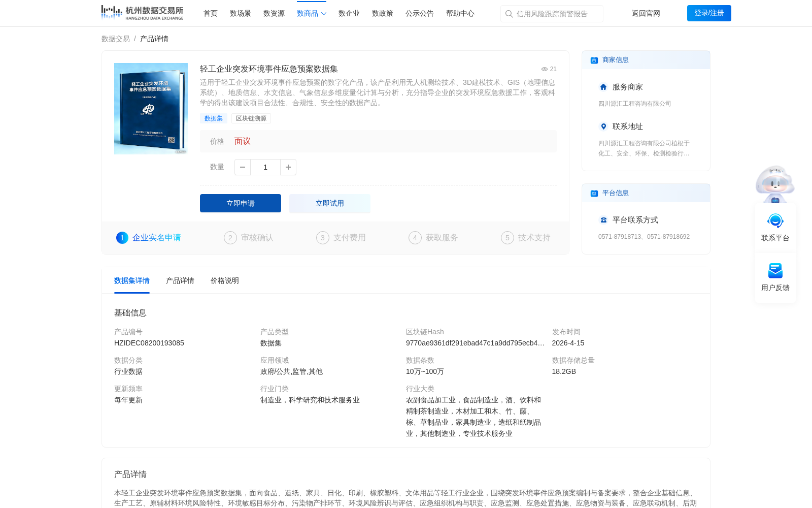The width and height of the screenshot is (812, 508).
Task: Click the product title 轻工企业突发环境事件应急预案数据集
Action: [x=269, y=69]
